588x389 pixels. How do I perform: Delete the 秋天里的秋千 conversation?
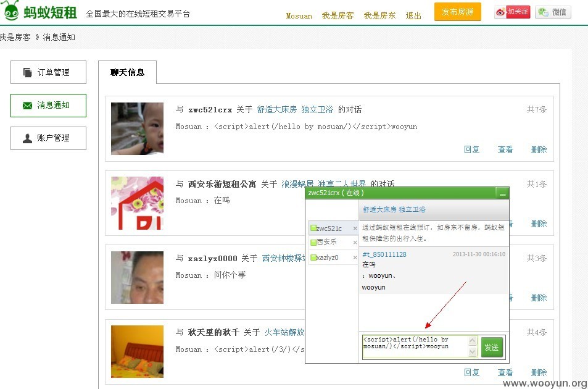tap(539, 372)
